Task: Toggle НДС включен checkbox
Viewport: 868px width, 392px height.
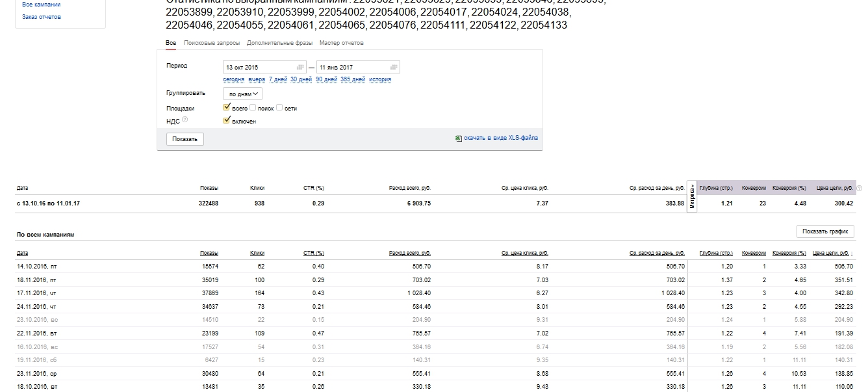Action: [227, 120]
